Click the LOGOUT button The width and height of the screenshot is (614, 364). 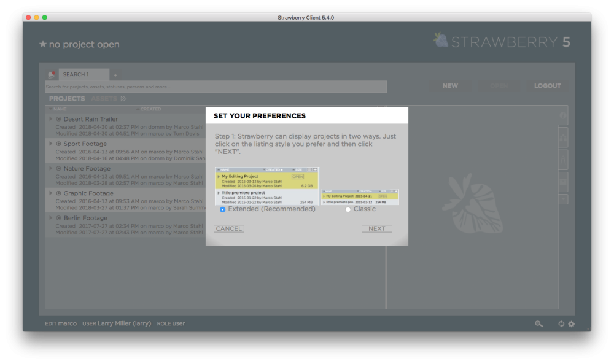tap(548, 86)
